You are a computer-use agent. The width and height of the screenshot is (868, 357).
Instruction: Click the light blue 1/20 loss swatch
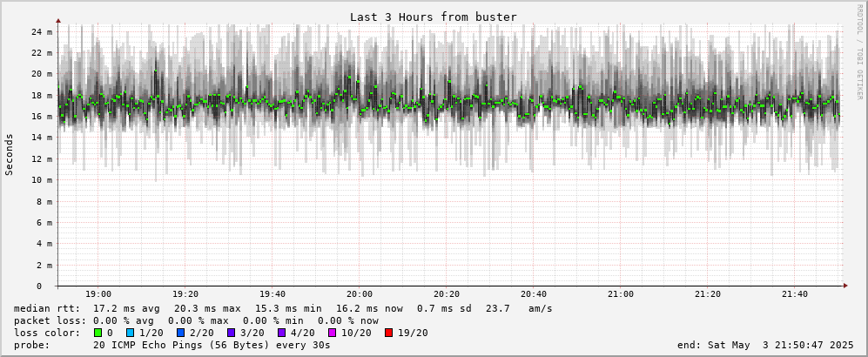pos(130,333)
